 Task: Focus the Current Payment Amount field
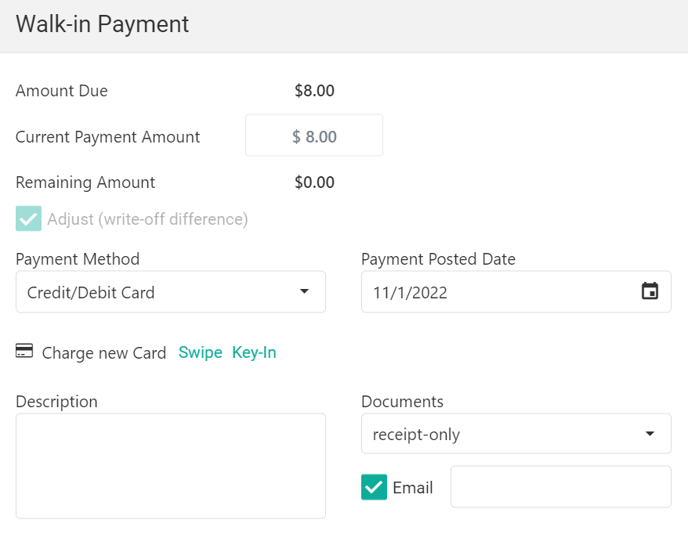[314, 136]
